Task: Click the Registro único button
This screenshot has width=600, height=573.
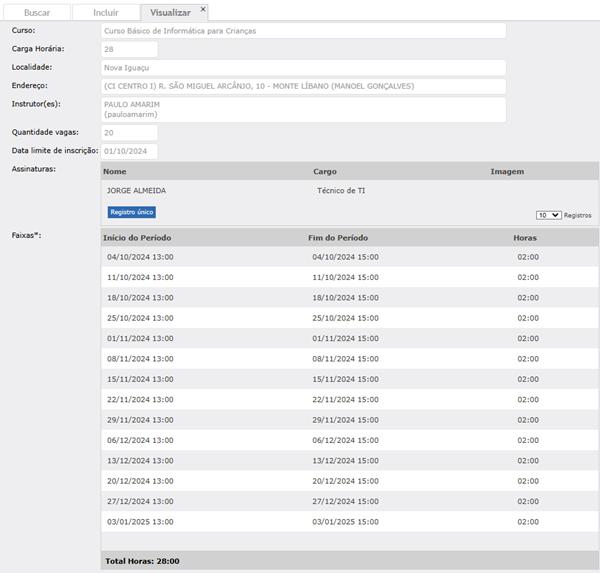Action: (x=131, y=212)
